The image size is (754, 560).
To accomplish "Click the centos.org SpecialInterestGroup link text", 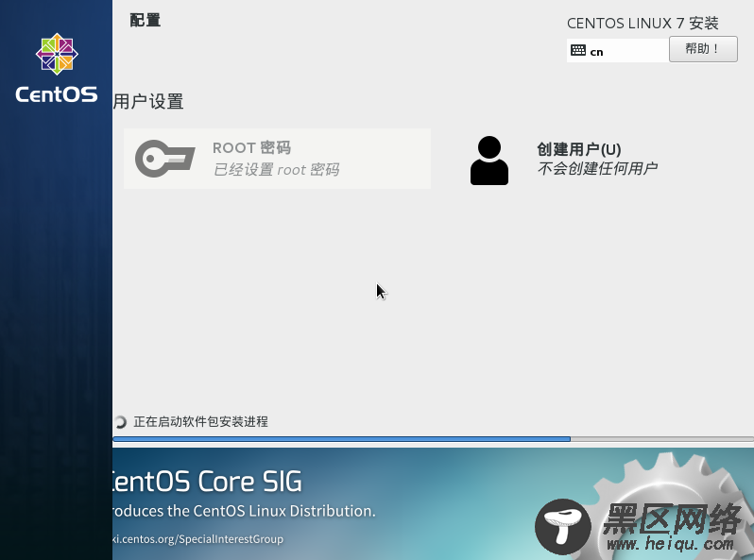I will pyautogui.click(x=197, y=539).
